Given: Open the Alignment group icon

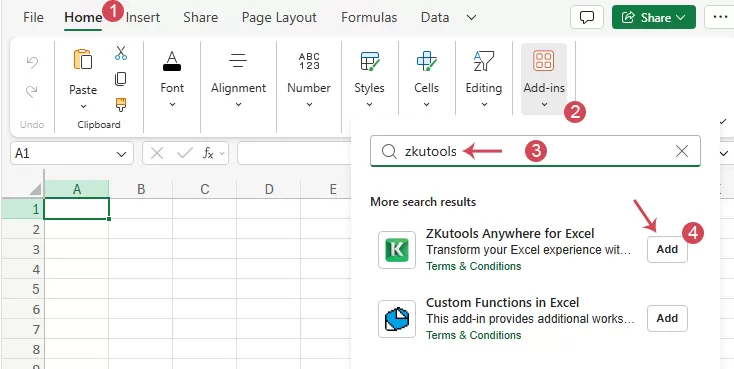Looking at the screenshot, I should (x=238, y=61).
